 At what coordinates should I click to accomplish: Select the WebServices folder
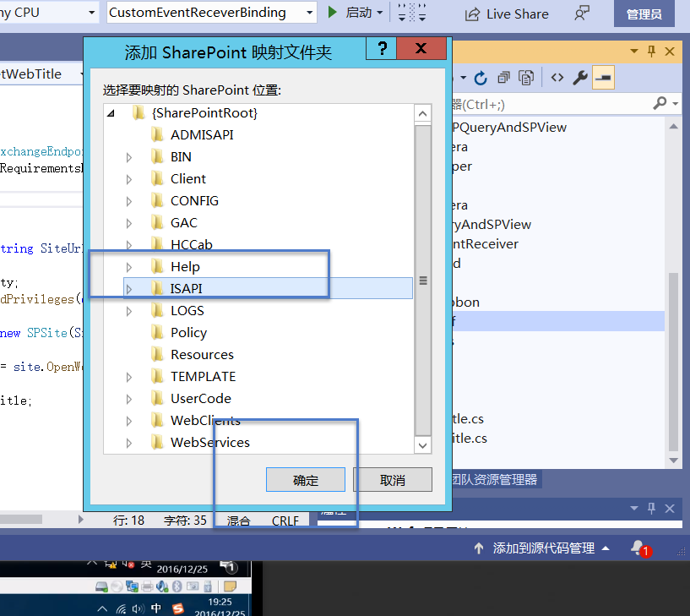210,442
